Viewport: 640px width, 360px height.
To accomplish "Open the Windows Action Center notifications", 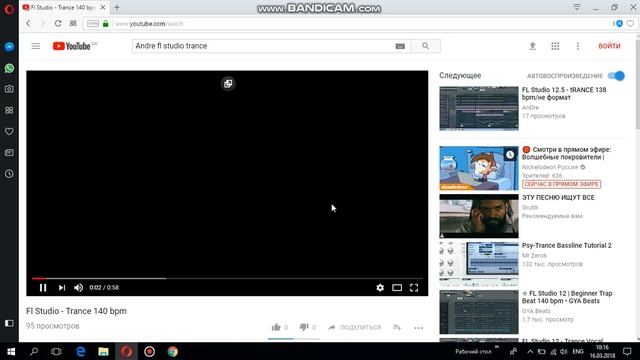I will point(627,351).
